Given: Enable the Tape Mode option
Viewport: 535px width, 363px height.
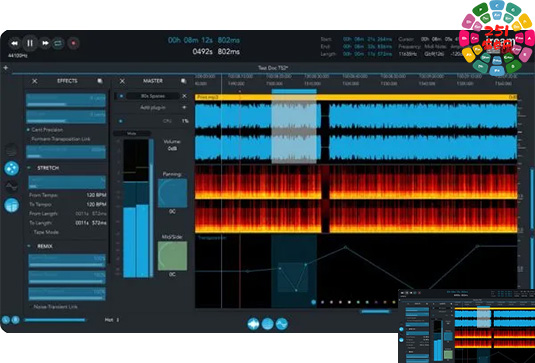Looking at the screenshot, I should pyautogui.click(x=46, y=232).
